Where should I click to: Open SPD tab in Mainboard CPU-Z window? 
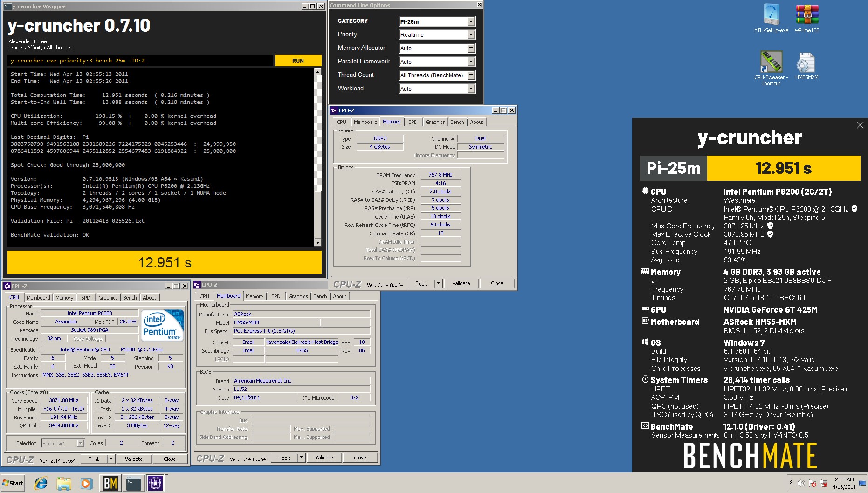(276, 296)
